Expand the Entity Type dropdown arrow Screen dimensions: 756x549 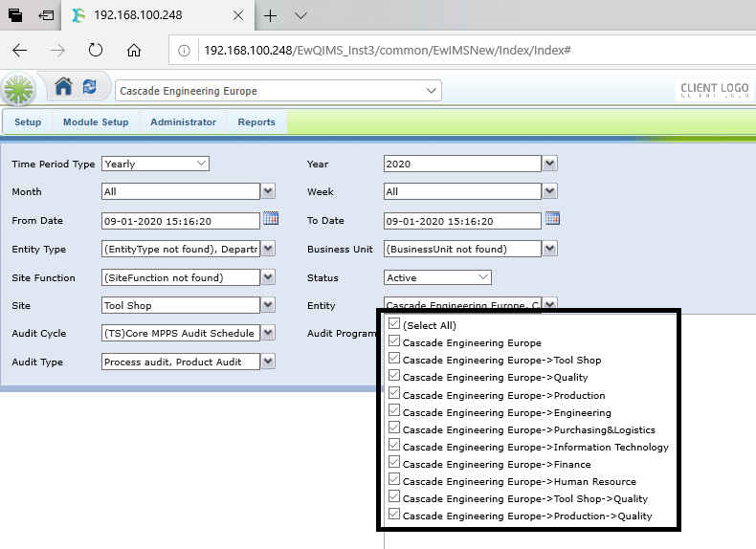(x=268, y=249)
